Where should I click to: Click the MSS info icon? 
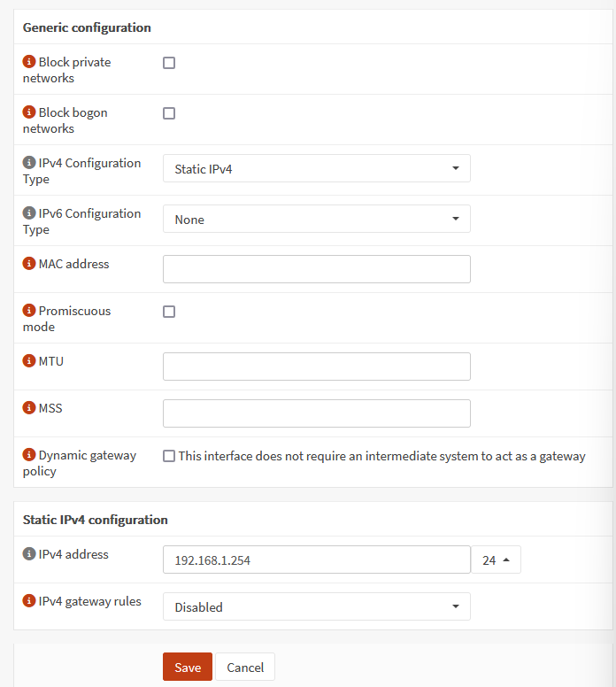click(29, 409)
